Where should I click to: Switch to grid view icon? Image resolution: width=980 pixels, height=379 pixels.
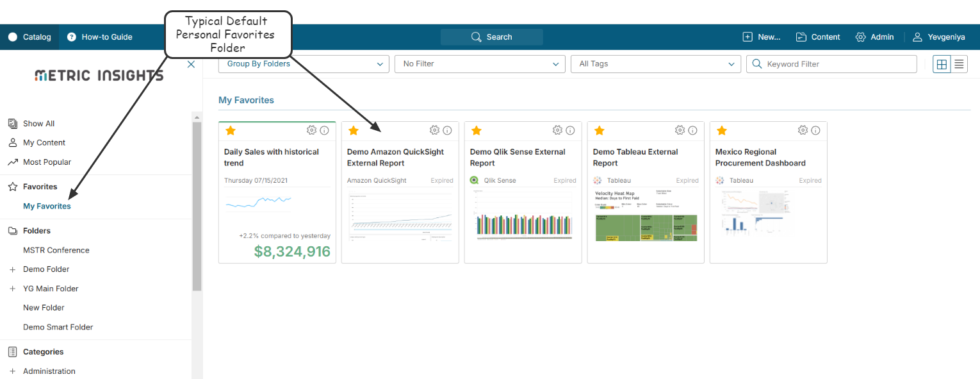[942, 64]
